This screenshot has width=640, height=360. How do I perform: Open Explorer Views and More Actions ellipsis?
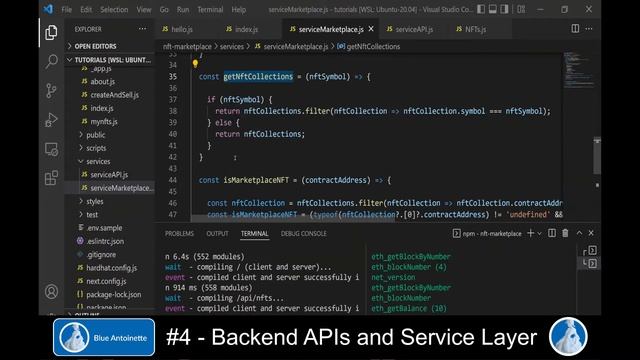[x=142, y=29]
